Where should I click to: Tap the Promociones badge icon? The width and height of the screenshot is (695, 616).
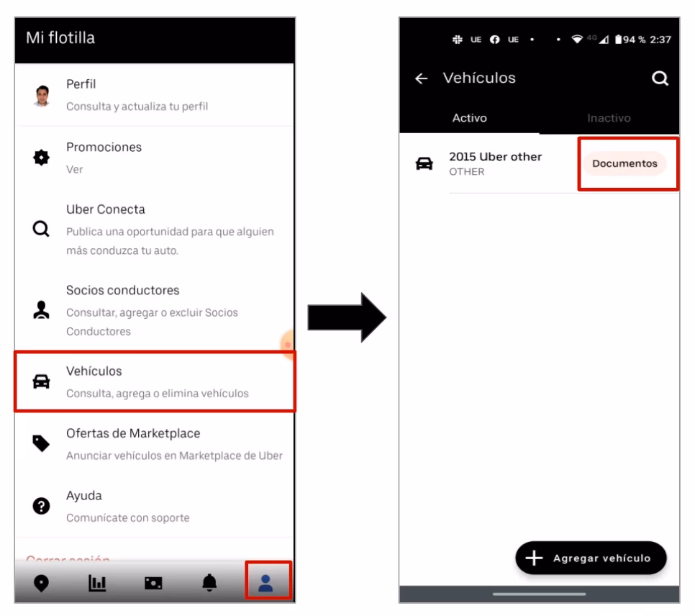[41, 158]
